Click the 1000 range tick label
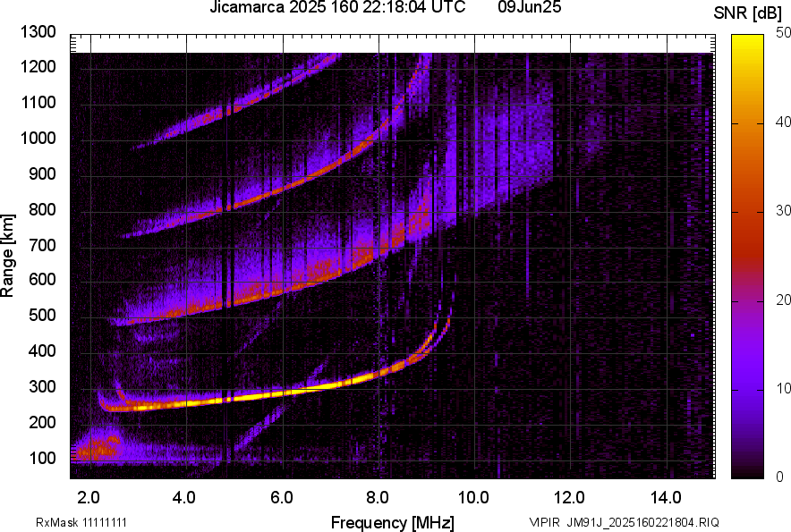 click(38, 138)
